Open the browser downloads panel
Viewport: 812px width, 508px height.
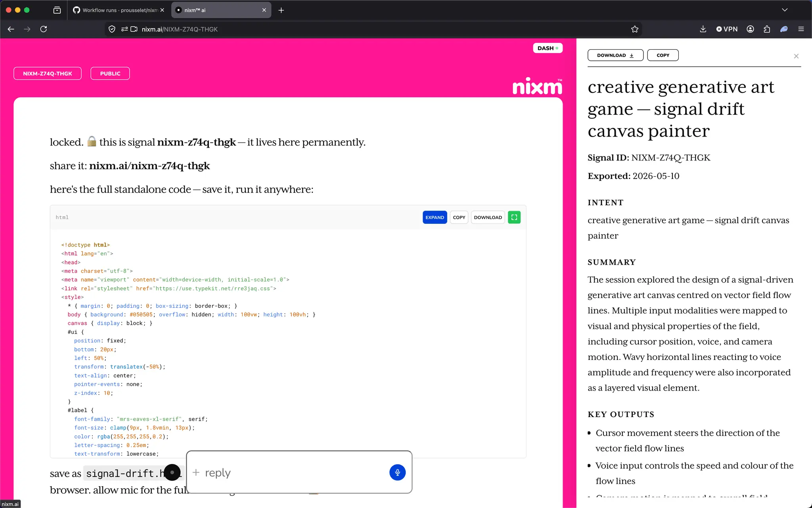click(x=703, y=29)
